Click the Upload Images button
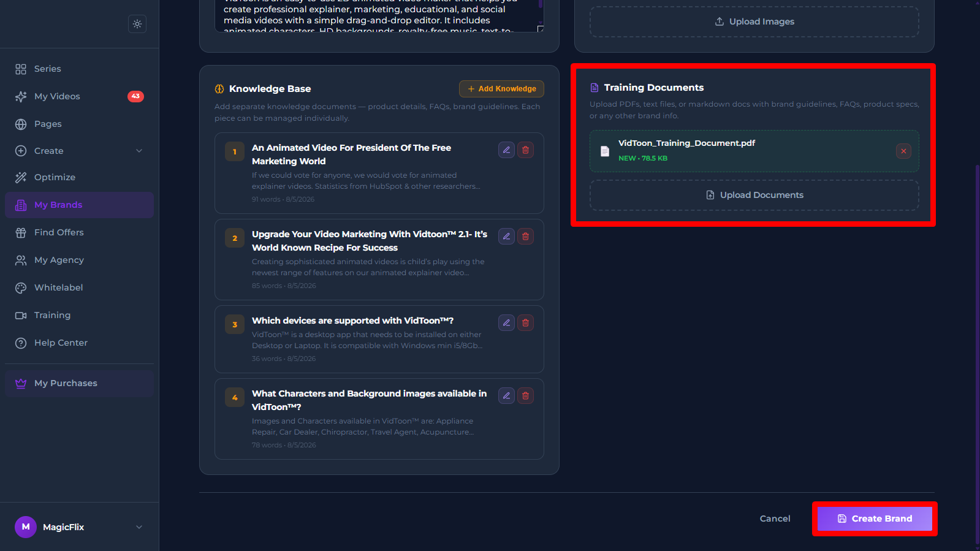 coord(754,21)
